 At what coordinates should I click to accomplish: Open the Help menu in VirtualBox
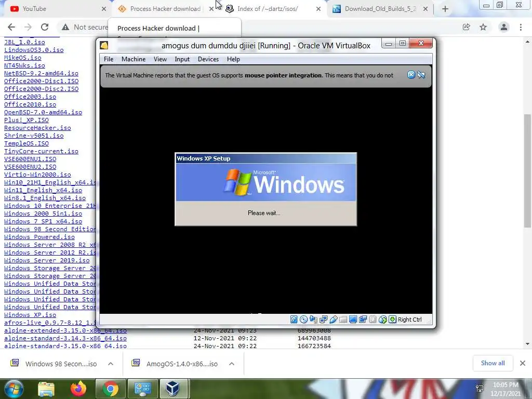click(233, 59)
